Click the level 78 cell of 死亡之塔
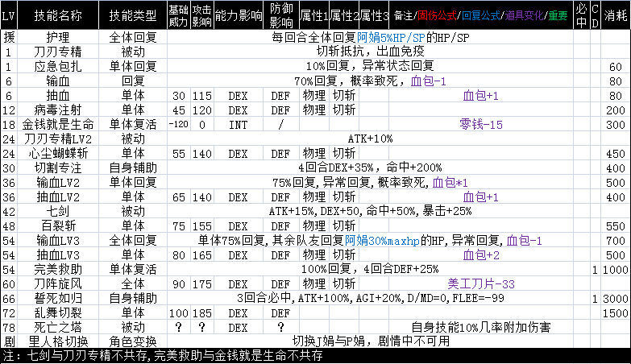Viewport: 631px width, 364px height. click(x=8, y=328)
